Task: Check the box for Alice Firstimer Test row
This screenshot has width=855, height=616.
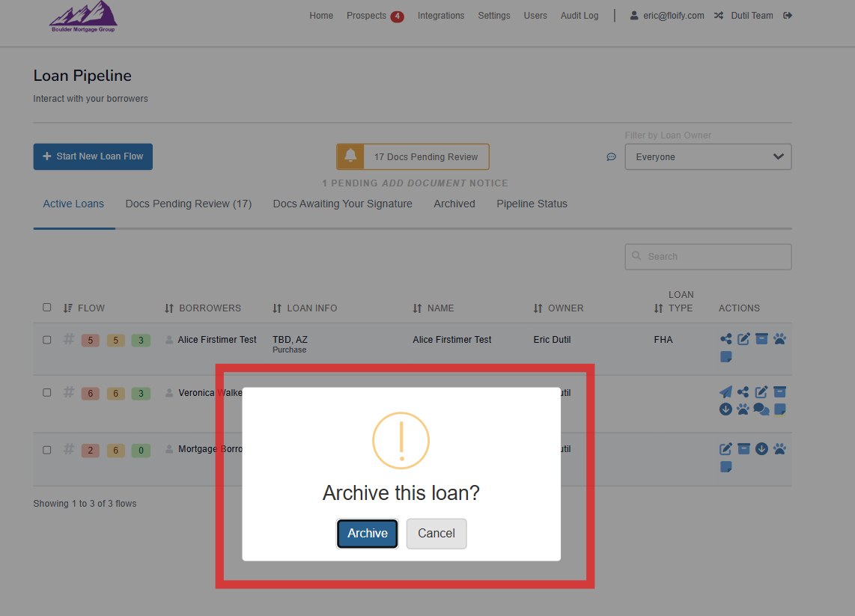Action: click(x=47, y=340)
